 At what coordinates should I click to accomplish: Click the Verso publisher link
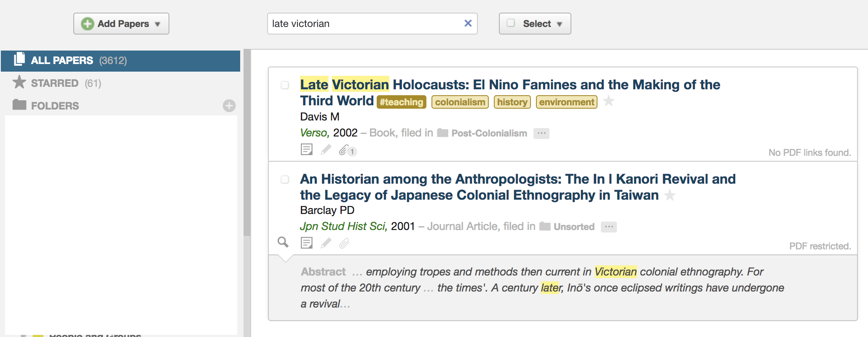(314, 133)
